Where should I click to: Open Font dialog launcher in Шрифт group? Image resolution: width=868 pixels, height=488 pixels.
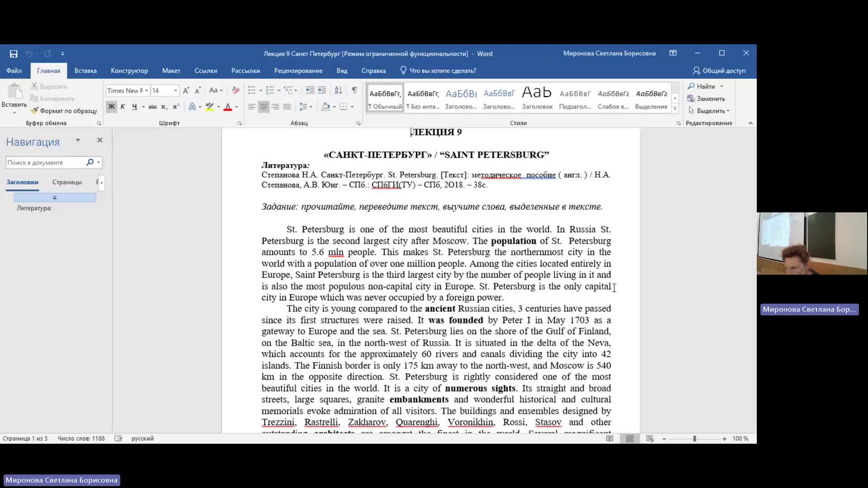pyautogui.click(x=240, y=123)
